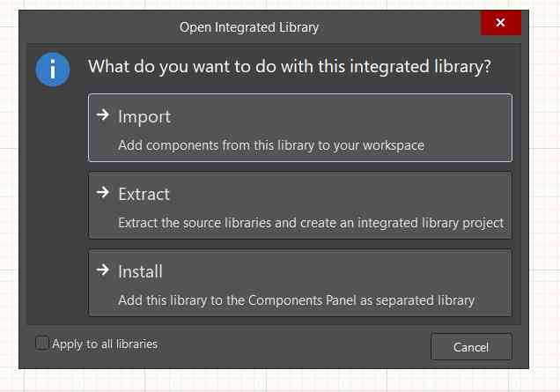The width and height of the screenshot is (560, 392).
Task: Click the 'What do you want to do' question
Action: click(x=290, y=67)
